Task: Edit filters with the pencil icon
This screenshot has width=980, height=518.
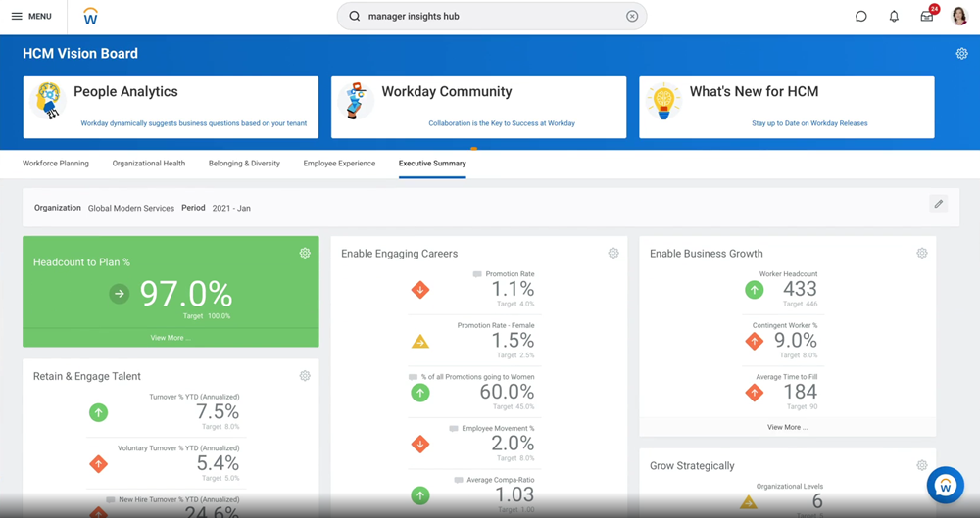Action: pos(938,204)
